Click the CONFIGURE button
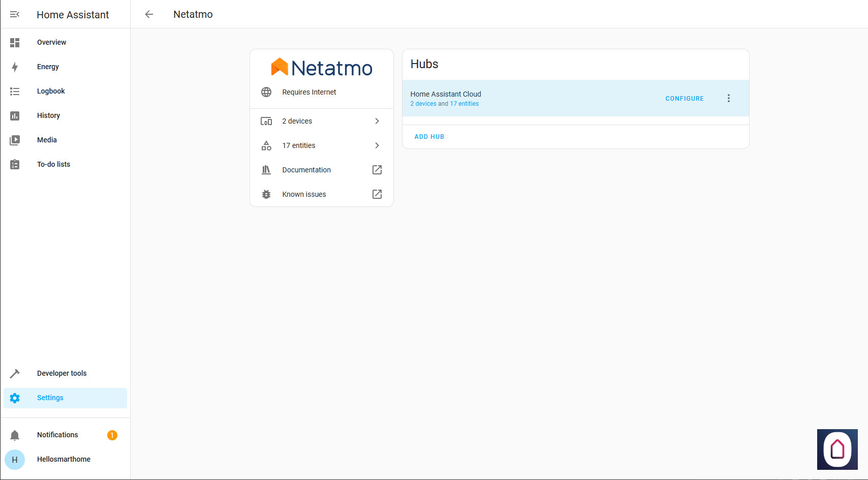This screenshot has width=868, height=480. pos(685,99)
